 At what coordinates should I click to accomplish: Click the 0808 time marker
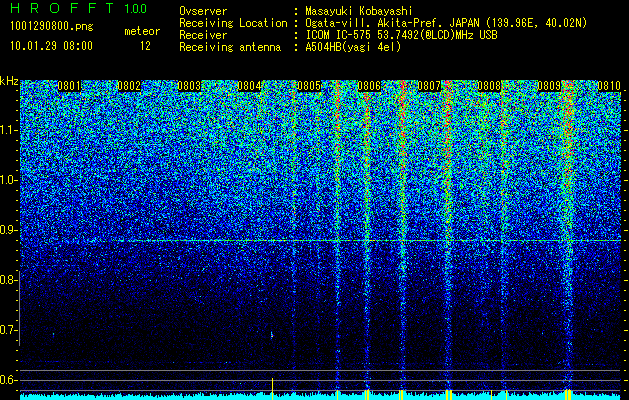[x=489, y=86]
